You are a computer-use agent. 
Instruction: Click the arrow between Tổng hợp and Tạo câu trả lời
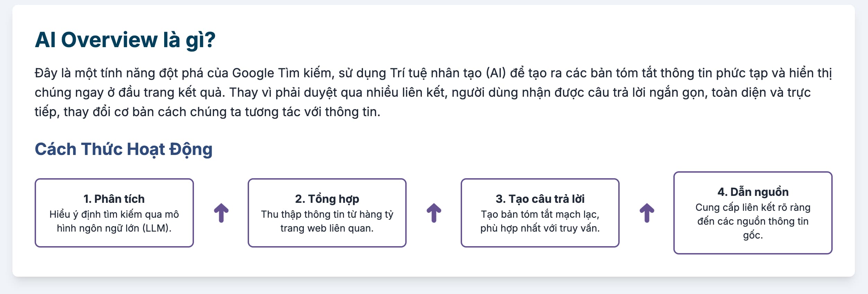click(434, 213)
